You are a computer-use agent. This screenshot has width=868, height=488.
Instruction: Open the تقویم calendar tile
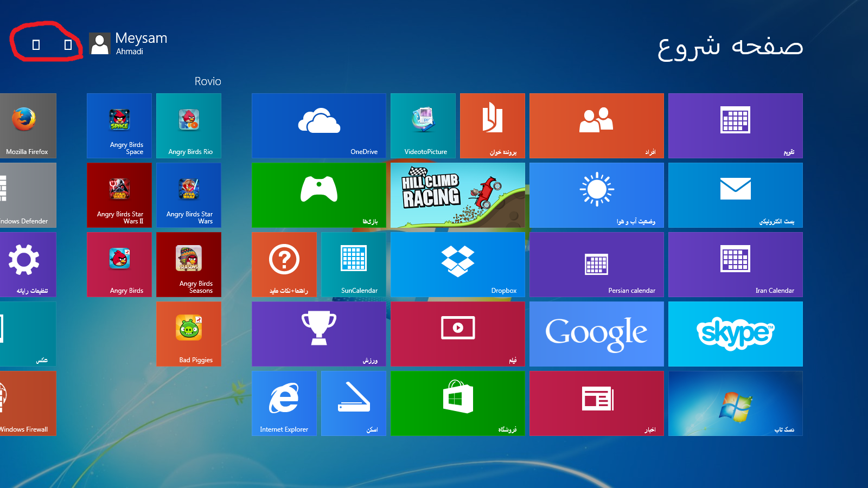[x=736, y=126]
